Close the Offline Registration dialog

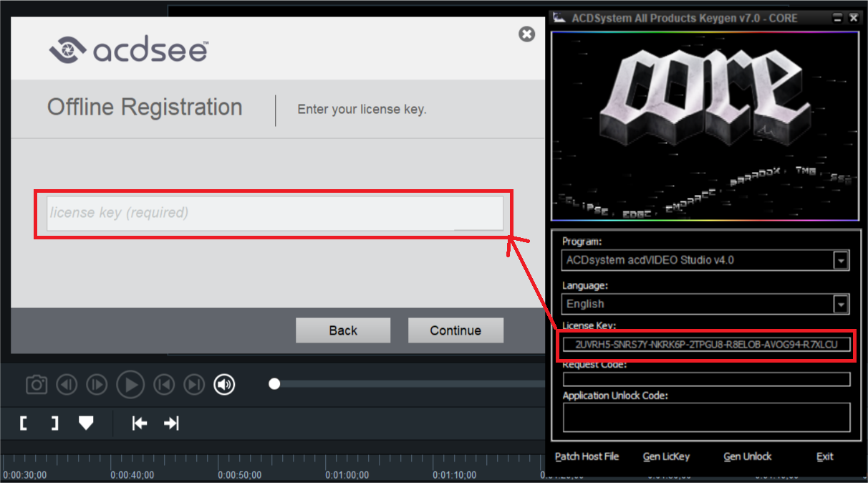tap(526, 34)
